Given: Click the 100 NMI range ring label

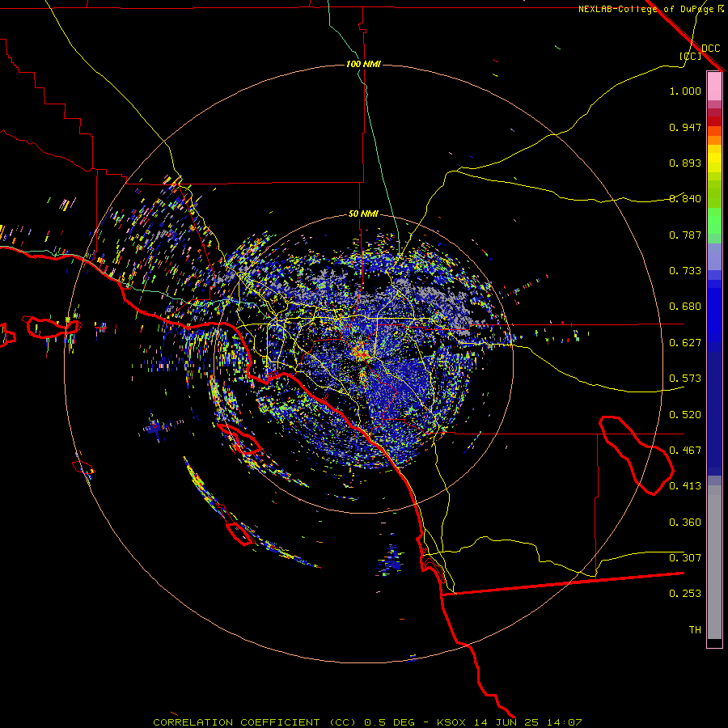Looking at the screenshot, I should 363,64.
